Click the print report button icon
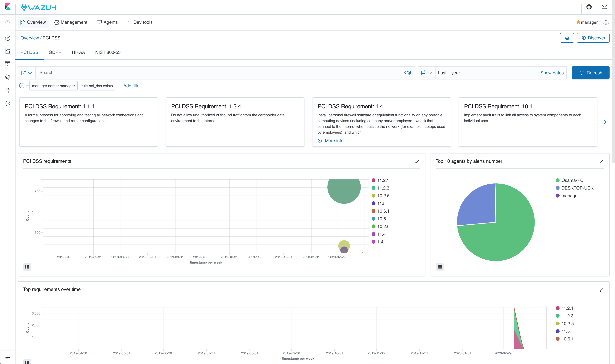Image resolution: width=615 pixels, height=364 pixels. point(567,38)
